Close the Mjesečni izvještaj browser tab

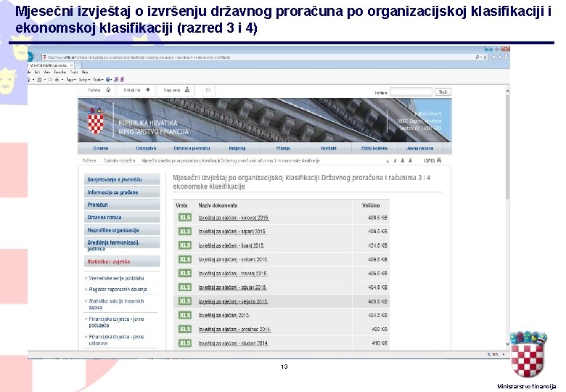point(71,65)
